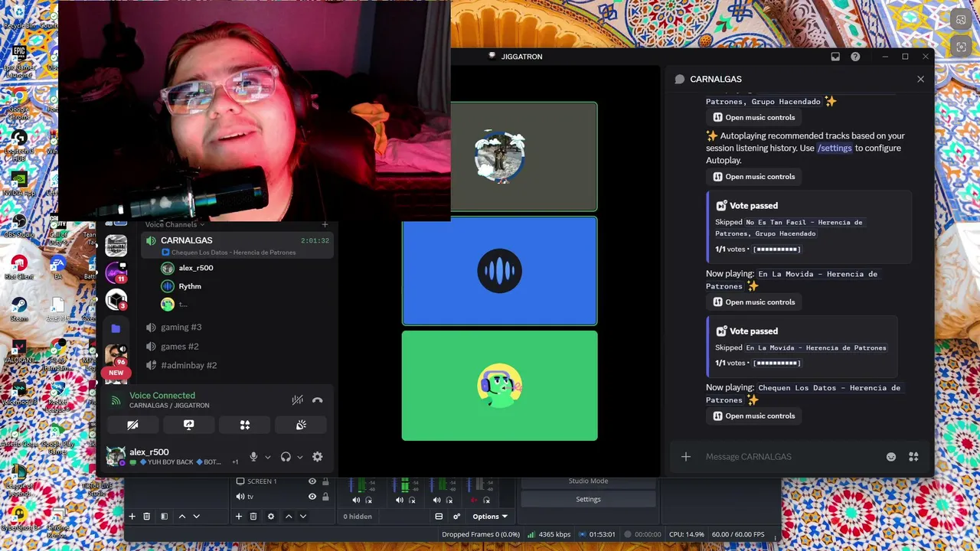Open the server with 11 notifications
The width and height of the screenshot is (980, 551).
pyautogui.click(x=116, y=272)
